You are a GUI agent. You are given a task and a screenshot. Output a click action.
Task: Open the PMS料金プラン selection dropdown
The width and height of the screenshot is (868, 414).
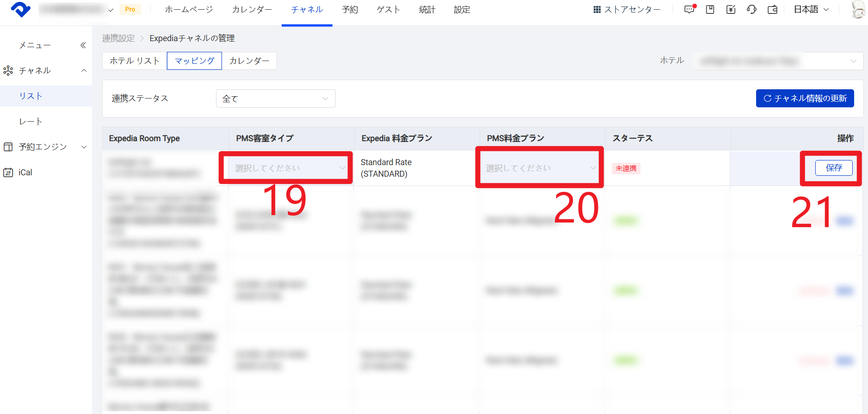tap(540, 168)
